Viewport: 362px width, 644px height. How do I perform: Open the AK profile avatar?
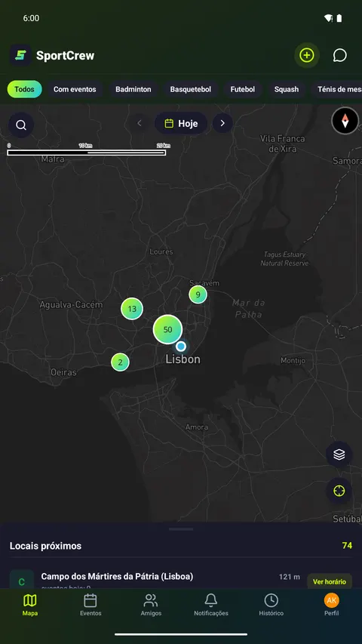[x=332, y=601]
